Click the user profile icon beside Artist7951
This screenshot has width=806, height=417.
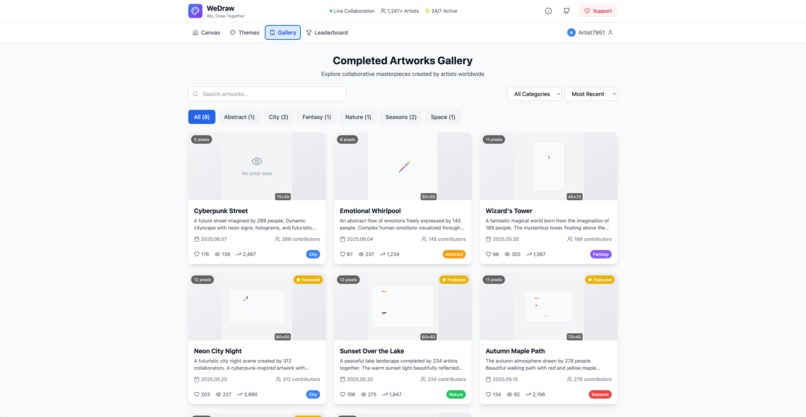pos(610,32)
